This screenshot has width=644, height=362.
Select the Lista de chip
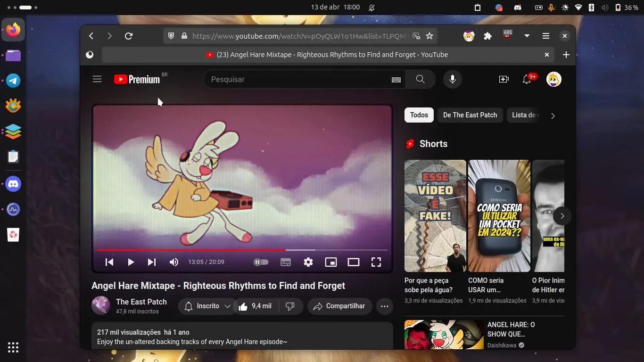pos(524,115)
